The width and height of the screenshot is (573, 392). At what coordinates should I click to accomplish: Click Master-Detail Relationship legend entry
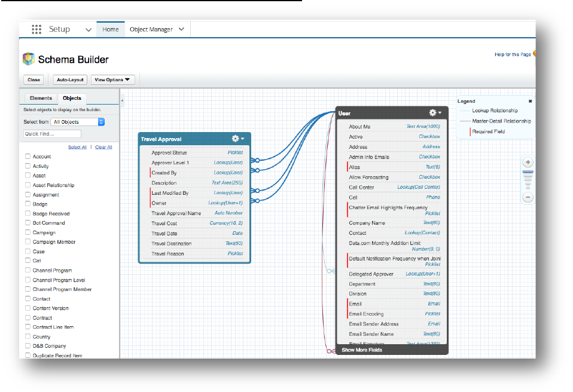[501, 121]
